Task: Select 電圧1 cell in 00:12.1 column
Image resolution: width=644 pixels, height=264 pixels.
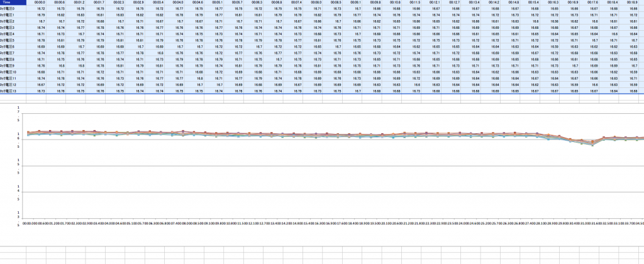Action: click(x=435, y=15)
